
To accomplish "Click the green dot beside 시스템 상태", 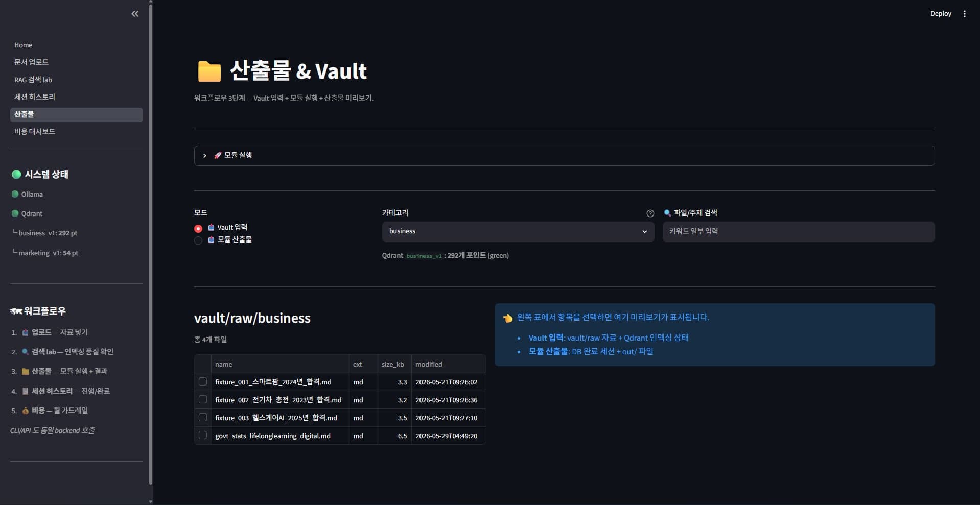I will click(16, 174).
